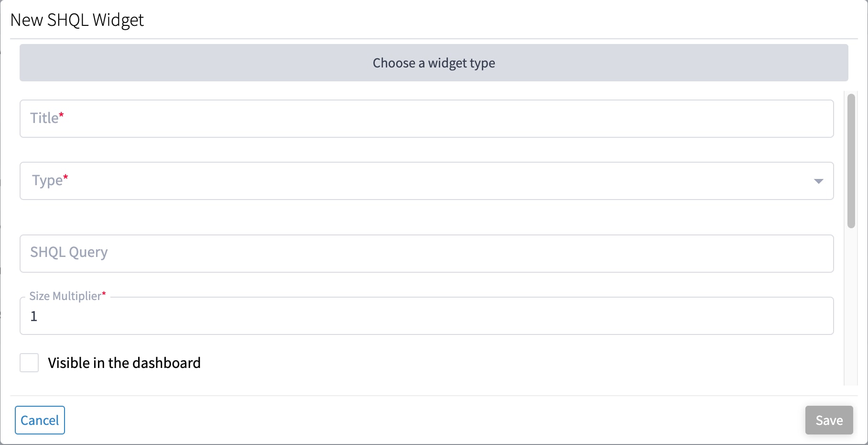868x445 pixels.
Task: Click the 'Choose a widget type' banner
Action: [434, 63]
